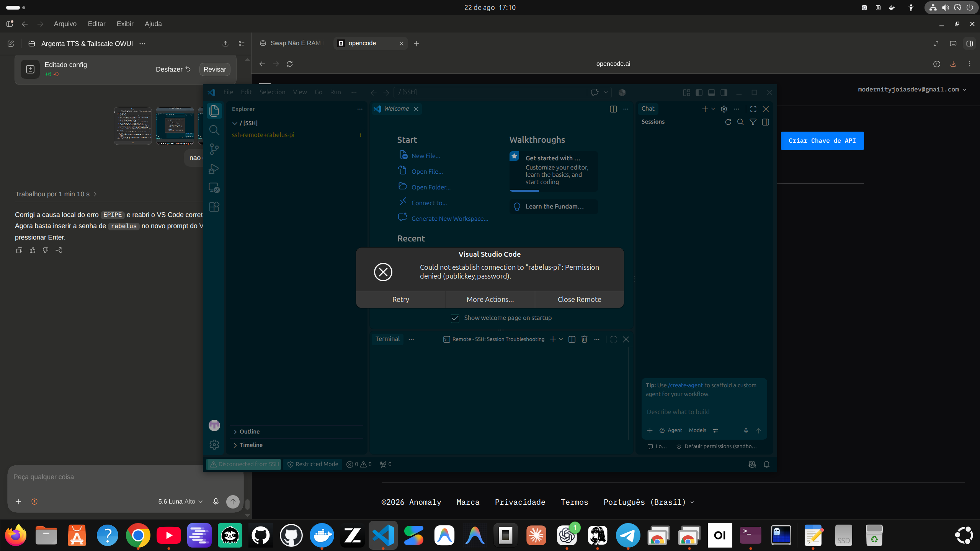Viewport: 980px width, 551px height.
Task: Click the microphone icon in chat input
Action: [x=746, y=430]
